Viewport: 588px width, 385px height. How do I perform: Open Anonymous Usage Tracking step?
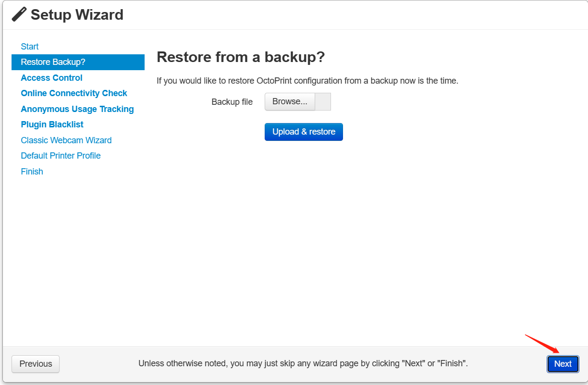(77, 109)
